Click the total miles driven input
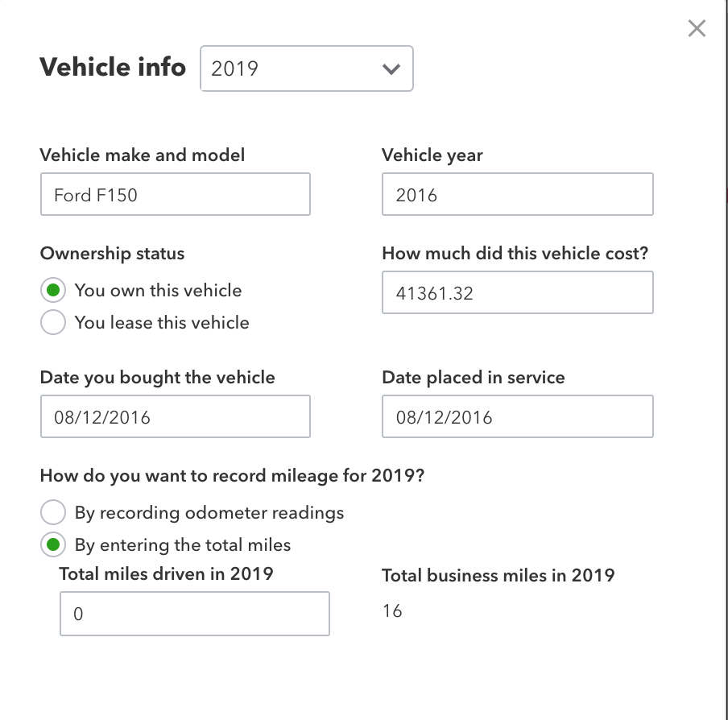Viewport: 728px width, 720px height. coord(195,614)
